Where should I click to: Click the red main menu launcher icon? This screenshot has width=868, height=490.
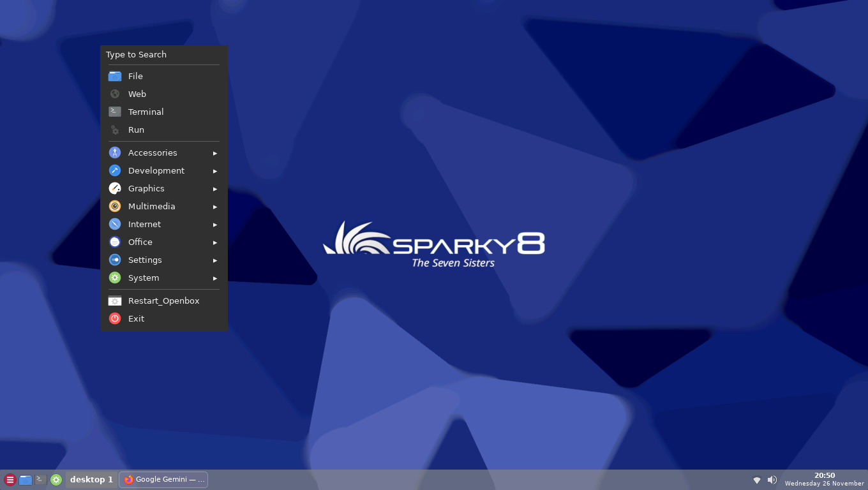[x=10, y=480]
